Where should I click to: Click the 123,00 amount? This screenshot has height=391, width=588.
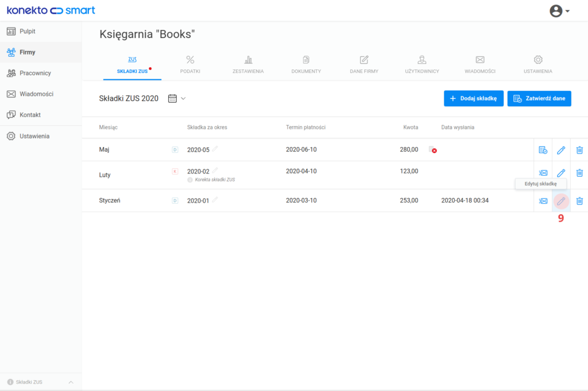pyautogui.click(x=409, y=171)
